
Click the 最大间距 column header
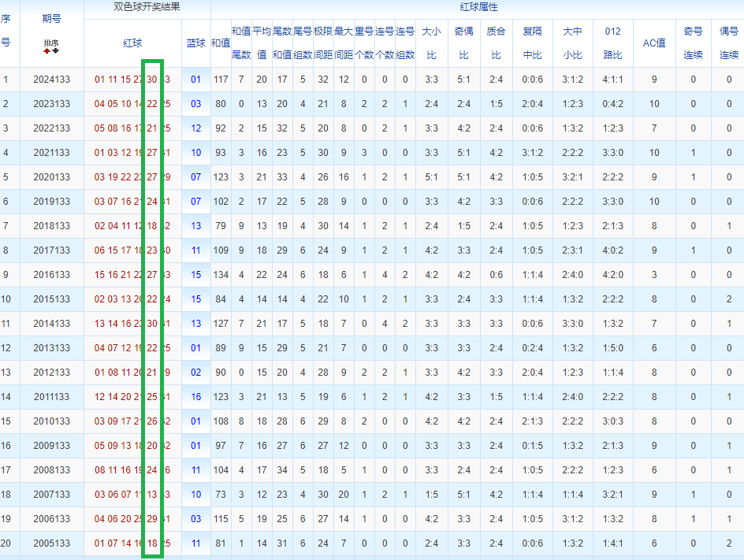click(x=344, y=43)
